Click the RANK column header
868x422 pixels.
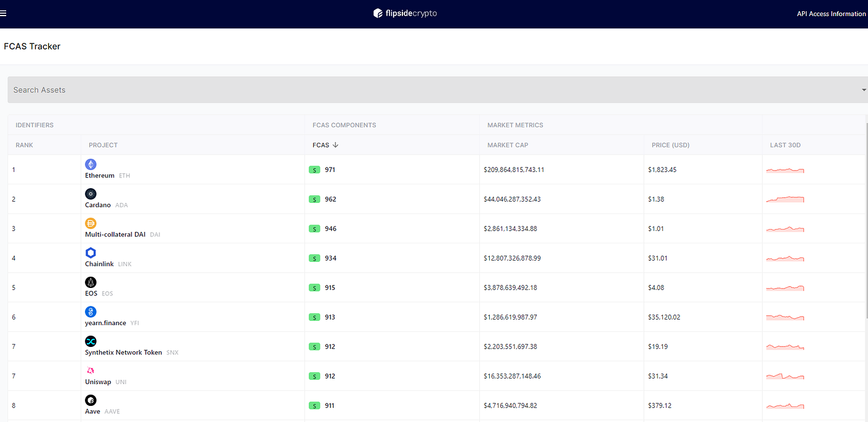click(24, 145)
